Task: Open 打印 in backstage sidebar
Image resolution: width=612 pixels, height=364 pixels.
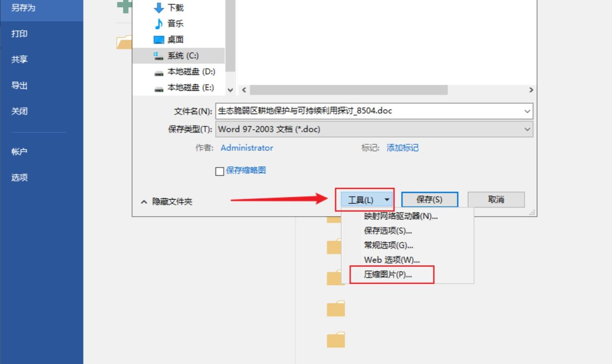Action: pyautogui.click(x=20, y=34)
